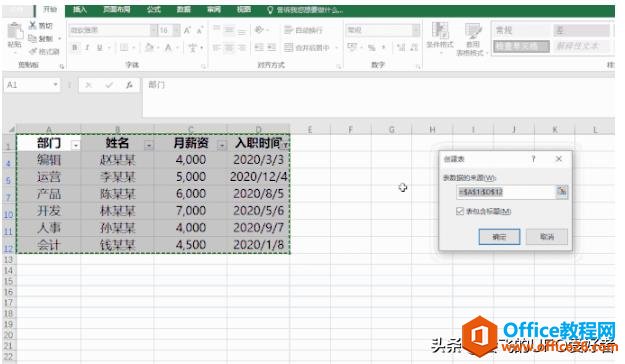Open the 插入 (Insert) tab
This screenshot has height=364, width=625.
[80, 9]
